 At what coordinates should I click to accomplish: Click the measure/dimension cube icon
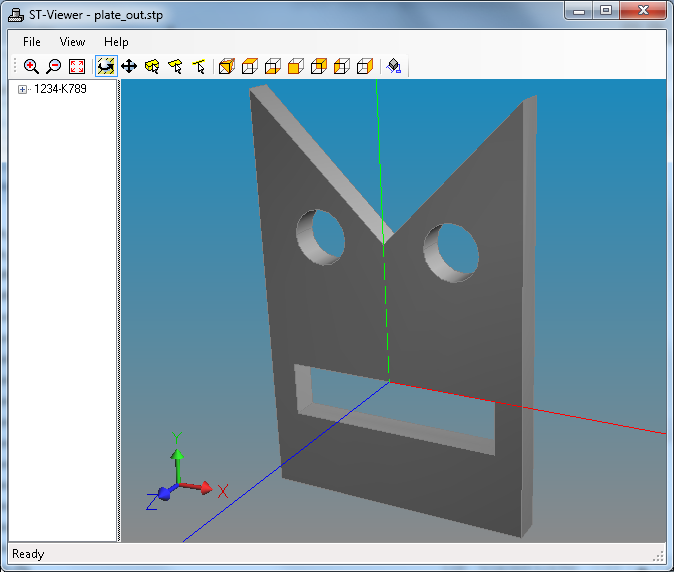394,66
